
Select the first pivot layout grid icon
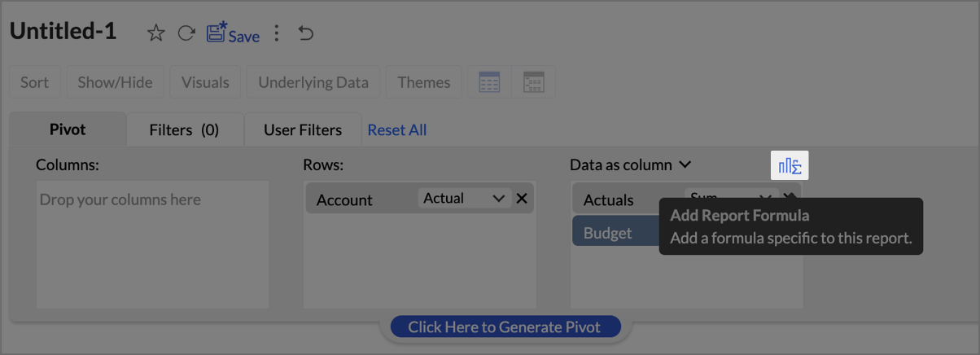[489, 82]
